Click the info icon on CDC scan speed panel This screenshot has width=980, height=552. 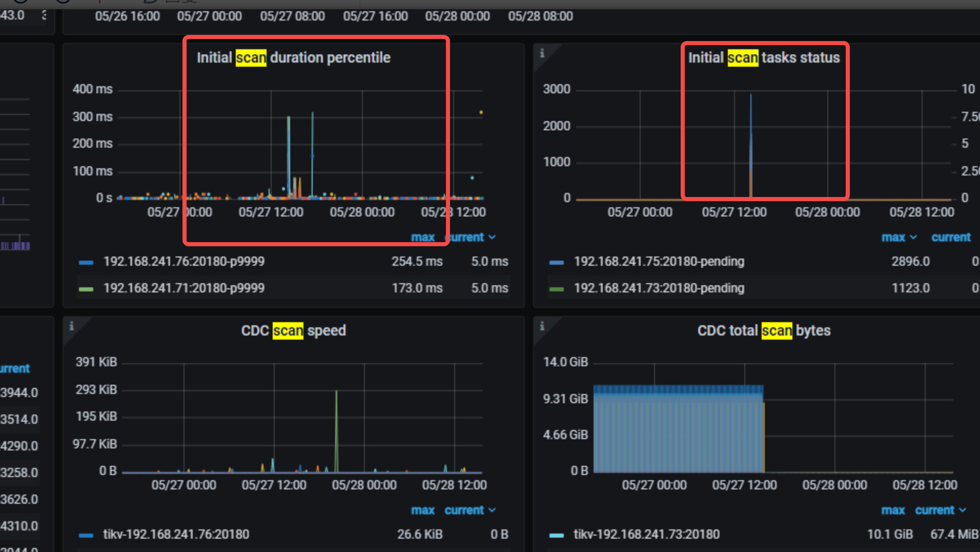pyautogui.click(x=71, y=326)
